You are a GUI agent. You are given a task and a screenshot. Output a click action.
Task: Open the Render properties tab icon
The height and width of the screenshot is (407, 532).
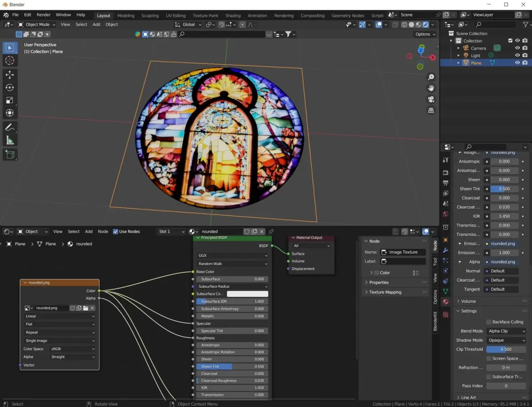tap(446, 172)
